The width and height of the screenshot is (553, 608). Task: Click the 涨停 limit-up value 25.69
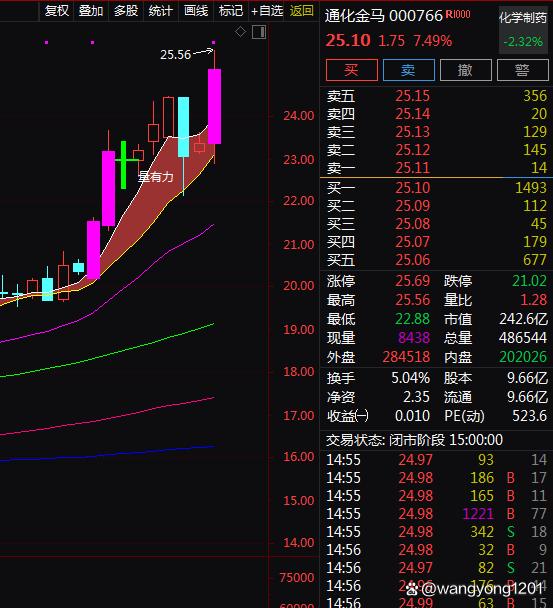pos(412,281)
